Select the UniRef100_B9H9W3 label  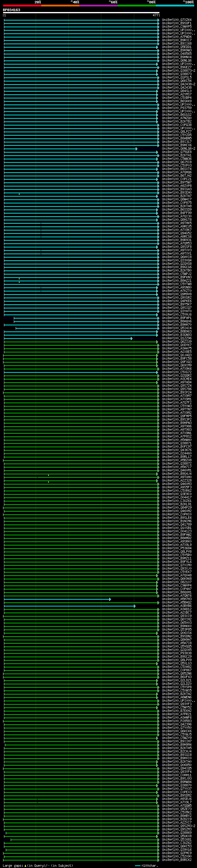tap(177, 50)
